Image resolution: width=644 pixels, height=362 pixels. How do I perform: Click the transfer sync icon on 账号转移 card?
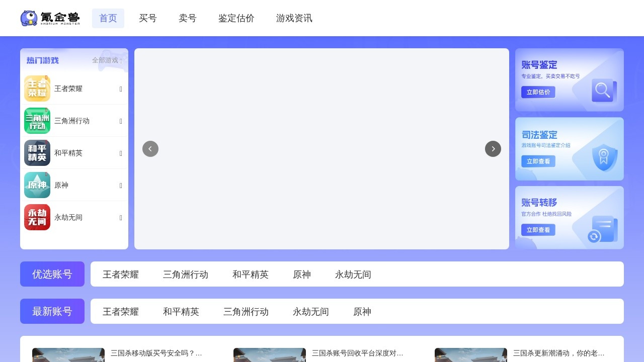594,237
